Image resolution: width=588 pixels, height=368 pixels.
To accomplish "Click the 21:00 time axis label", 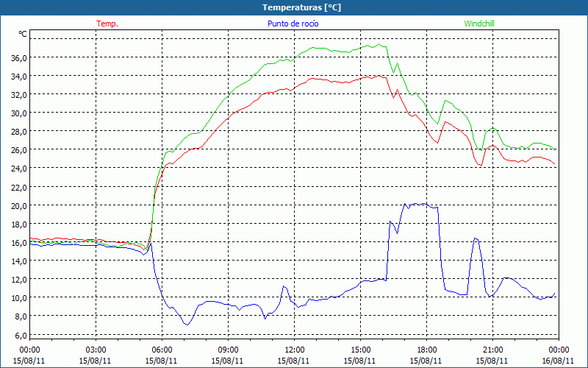I will click(492, 350).
